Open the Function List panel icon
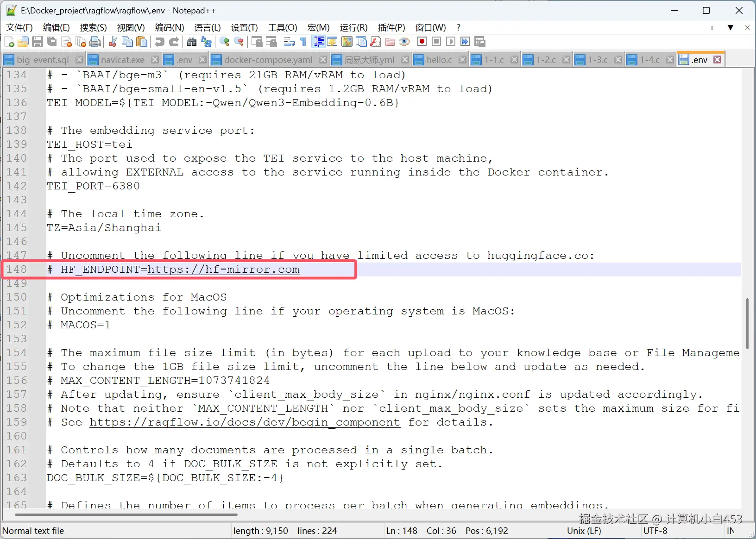The width and height of the screenshot is (756, 539). click(x=376, y=42)
